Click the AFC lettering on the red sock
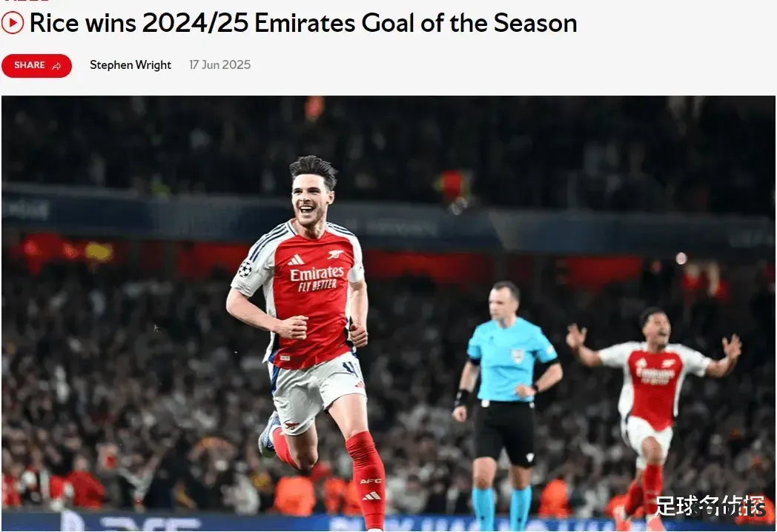This screenshot has height=532, width=777. (370, 481)
